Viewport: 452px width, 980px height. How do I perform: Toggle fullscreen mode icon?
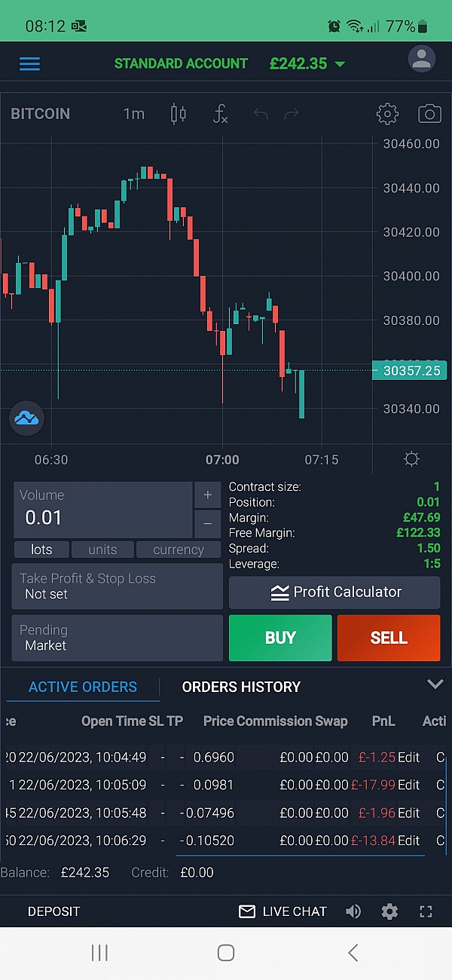point(426,911)
